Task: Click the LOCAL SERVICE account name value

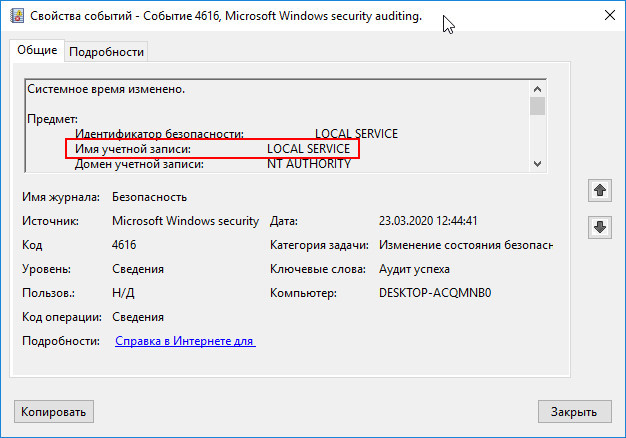Action: point(308,149)
